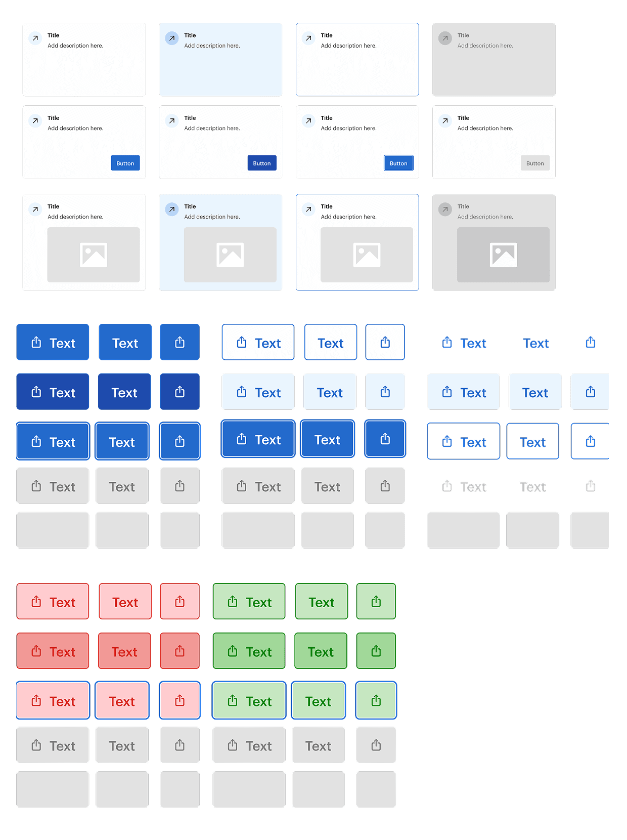The image size is (627, 840).
Task: Click light pink Text button without icon, red border
Action: click(125, 601)
